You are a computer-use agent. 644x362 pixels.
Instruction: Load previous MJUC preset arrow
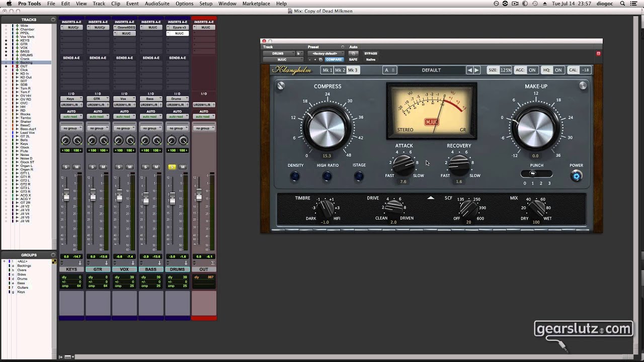(470, 70)
